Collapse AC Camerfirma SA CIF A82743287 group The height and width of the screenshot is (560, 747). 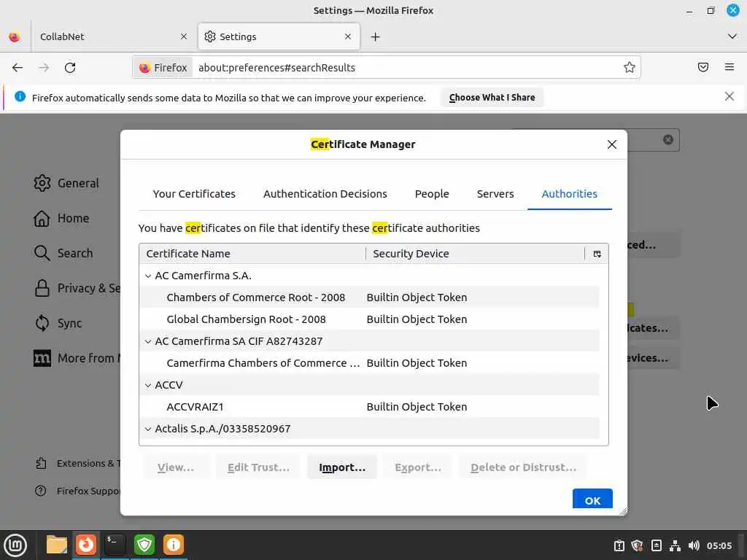click(148, 341)
